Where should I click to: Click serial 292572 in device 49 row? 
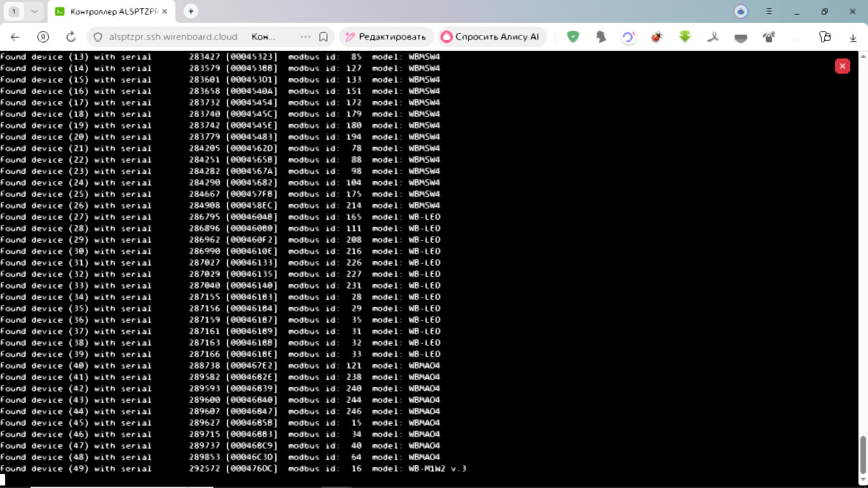point(205,468)
